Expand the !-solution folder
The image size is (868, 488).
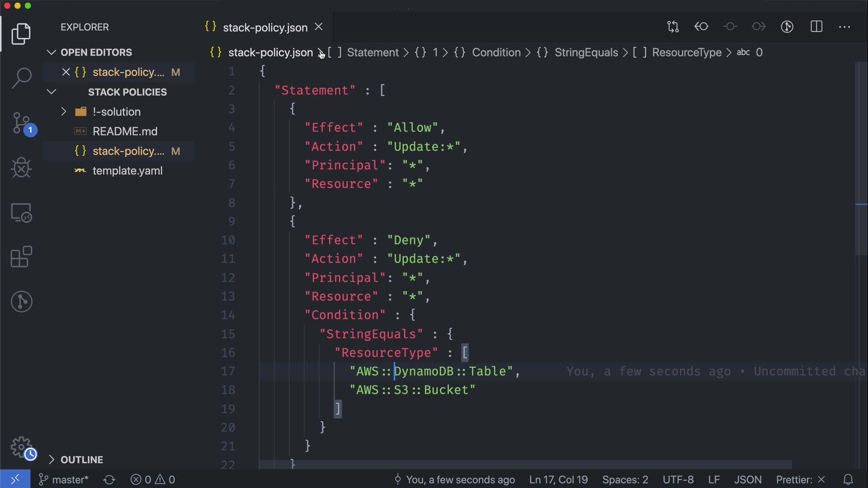(64, 112)
